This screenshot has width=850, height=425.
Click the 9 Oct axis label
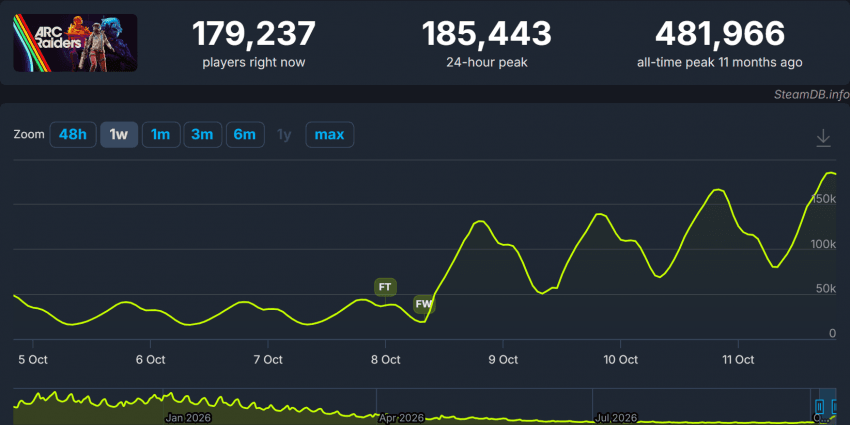coord(503,359)
